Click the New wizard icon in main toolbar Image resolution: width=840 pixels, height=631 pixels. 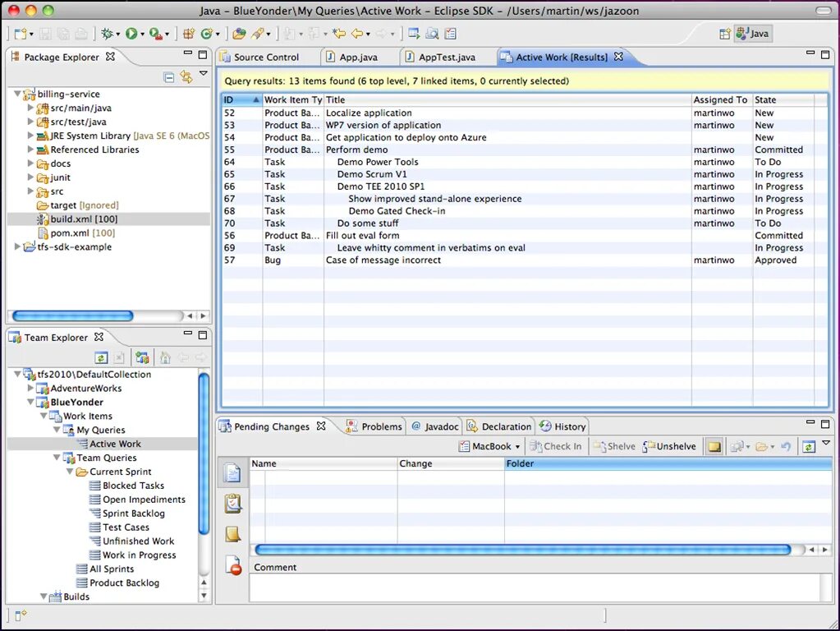20,34
